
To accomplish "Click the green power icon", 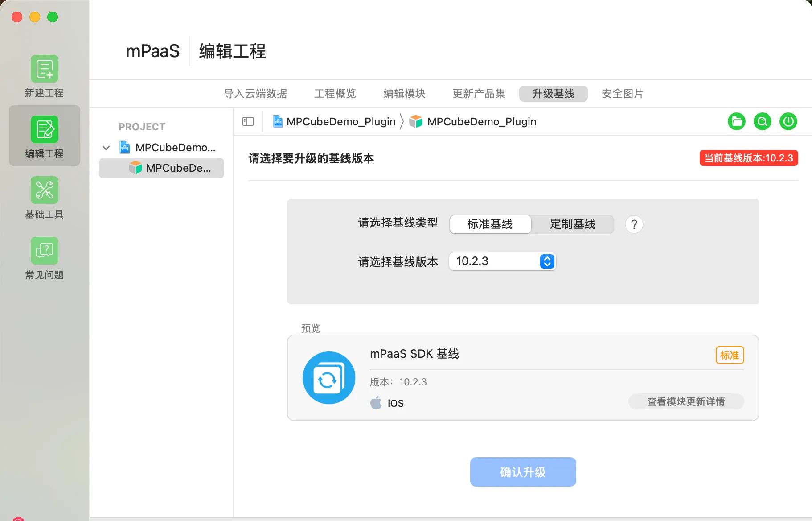I will point(788,121).
